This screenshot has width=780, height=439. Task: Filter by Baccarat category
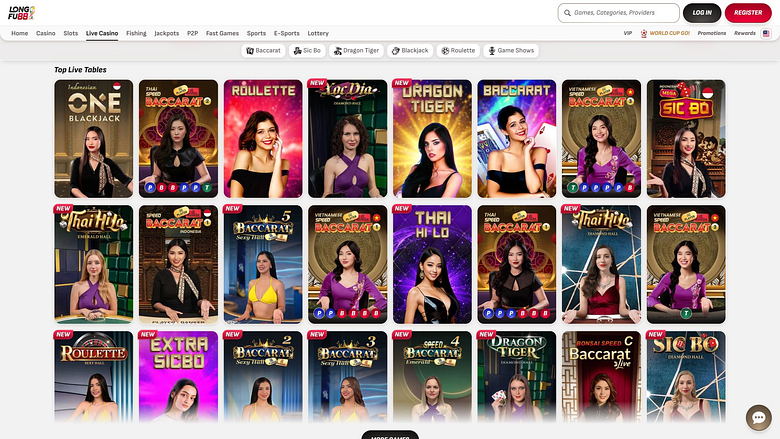click(263, 51)
